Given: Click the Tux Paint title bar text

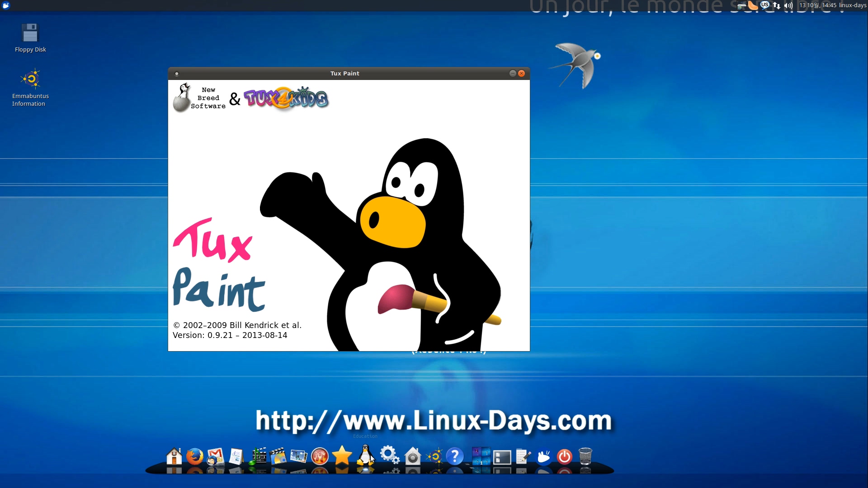Looking at the screenshot, I should (344, 73).
